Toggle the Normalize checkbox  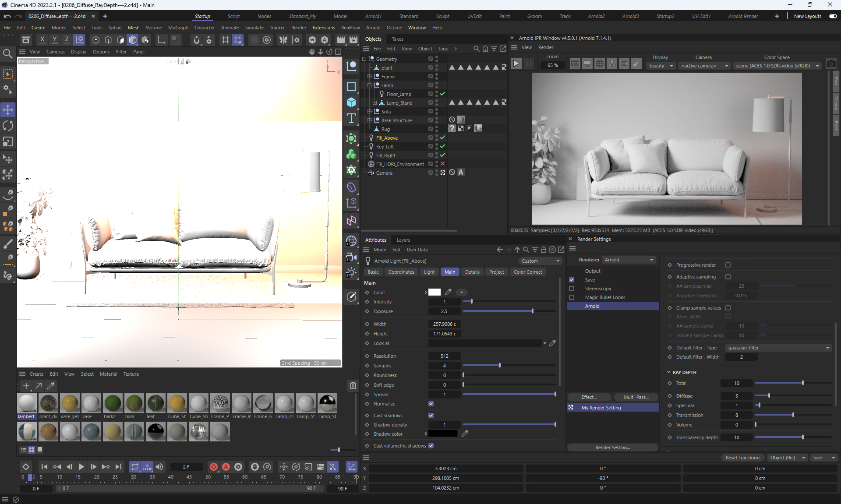tap(431, 404)
